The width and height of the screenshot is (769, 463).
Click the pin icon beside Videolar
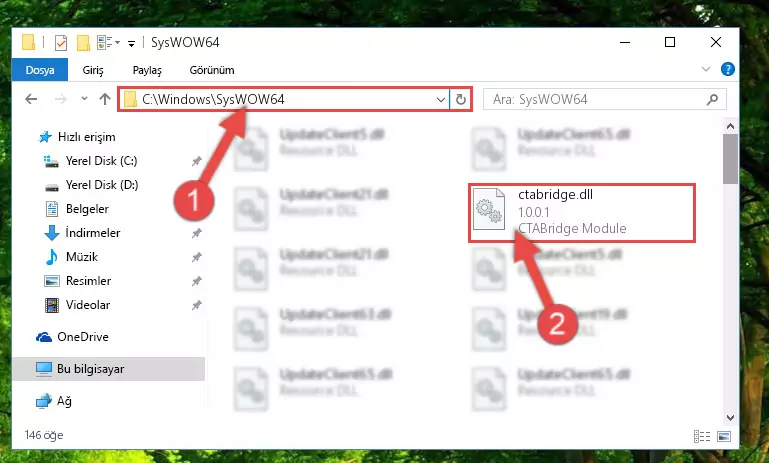(x=197, y=305)
